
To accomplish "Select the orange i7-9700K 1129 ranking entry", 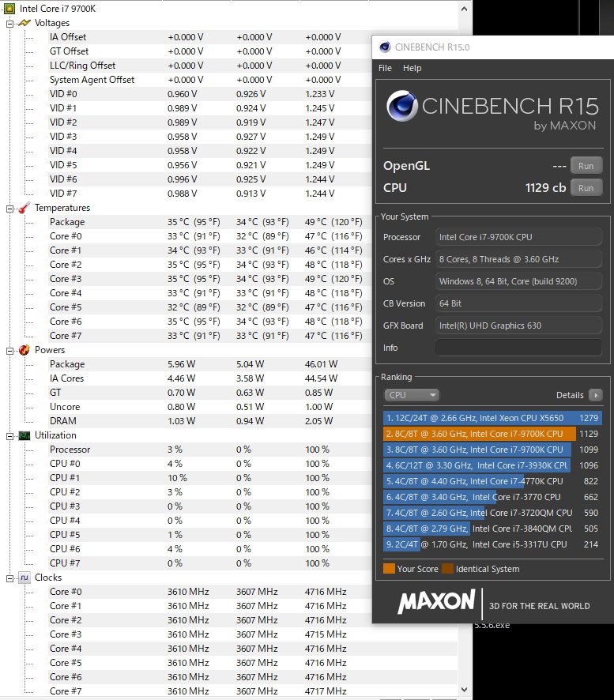I will point(492,434).
